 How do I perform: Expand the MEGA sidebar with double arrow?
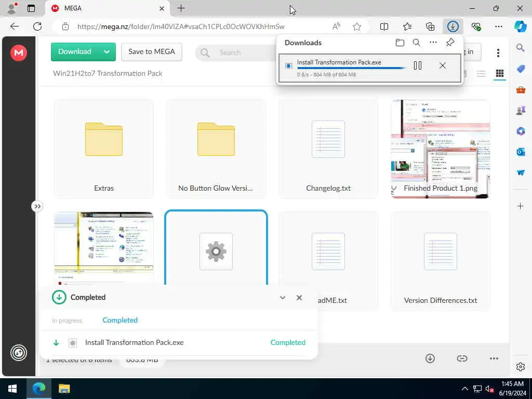point(37,206)
